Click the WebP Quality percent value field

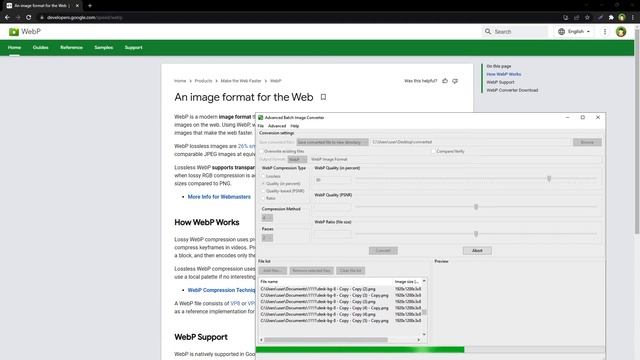click(332, 180)
